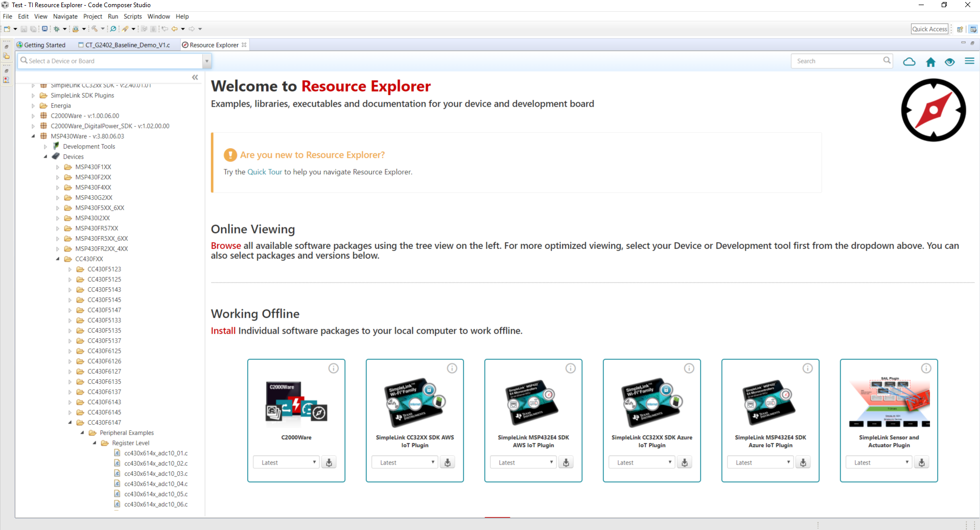Go to Resource Explorer home icon
The height and width of the screenshot is (530, 980).
point(930,62)
